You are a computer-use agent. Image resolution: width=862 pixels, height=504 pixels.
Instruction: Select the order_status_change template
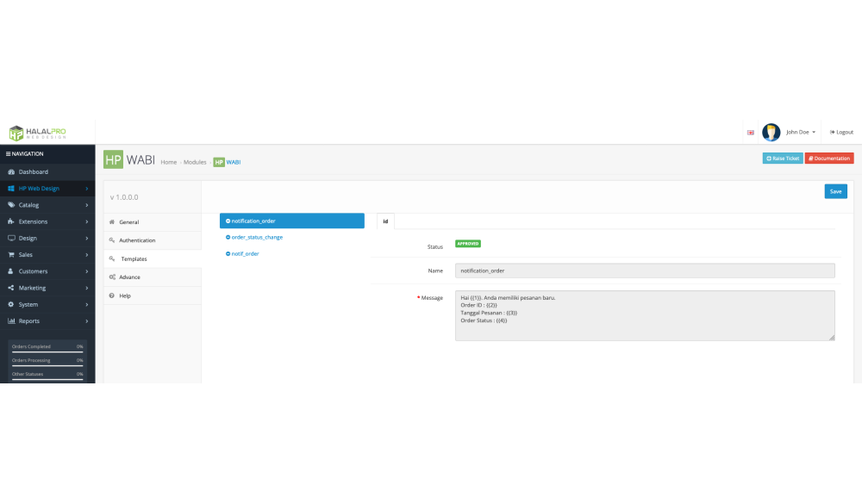pos(256,237)
